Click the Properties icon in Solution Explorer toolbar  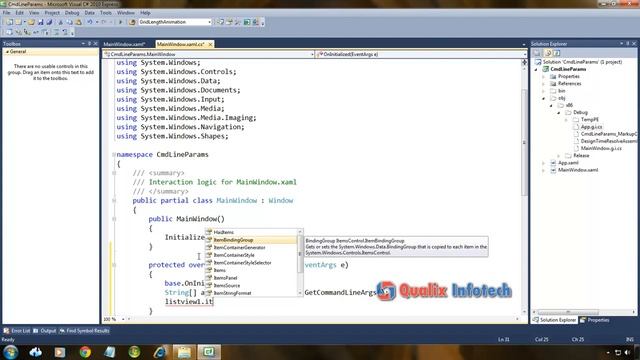point(537,53)
